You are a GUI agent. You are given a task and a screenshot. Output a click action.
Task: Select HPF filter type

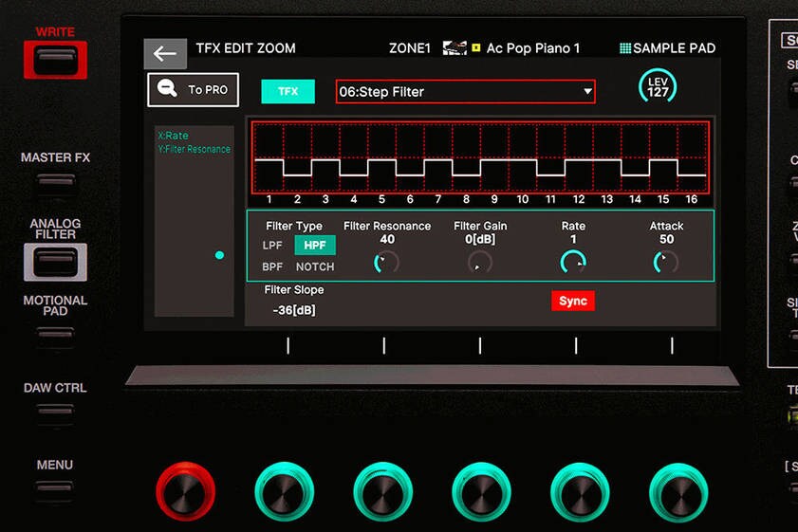click(x=315, y=246)
